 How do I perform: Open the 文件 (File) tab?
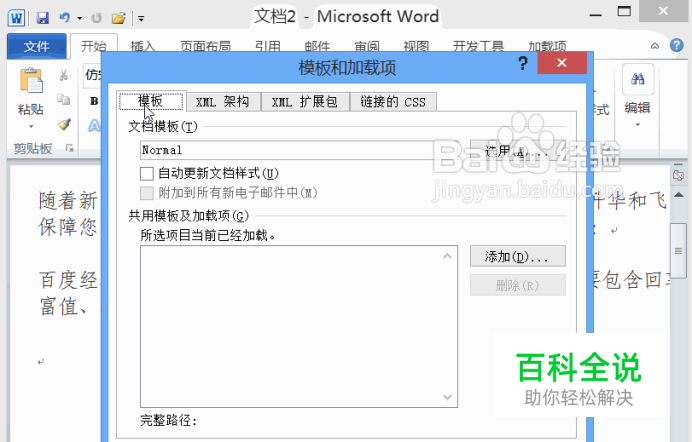click(37, 46)
